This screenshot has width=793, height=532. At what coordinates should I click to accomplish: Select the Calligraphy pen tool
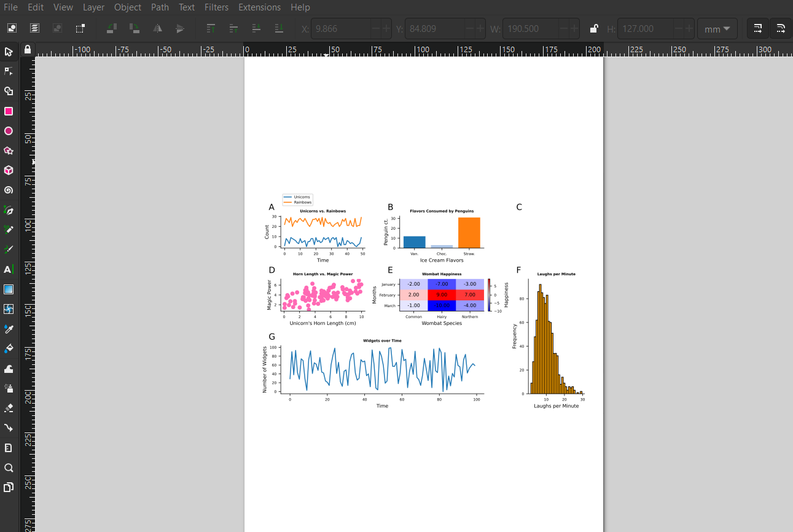[x=9, y=249]
